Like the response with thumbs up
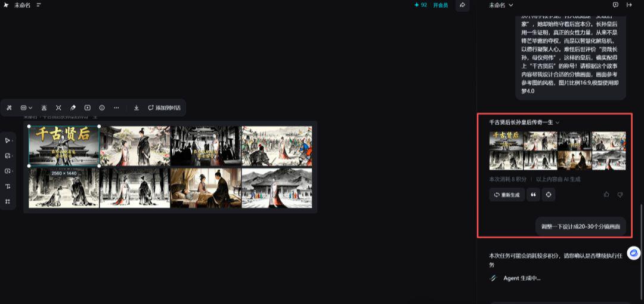644x304 pixels. coord(606,195)
